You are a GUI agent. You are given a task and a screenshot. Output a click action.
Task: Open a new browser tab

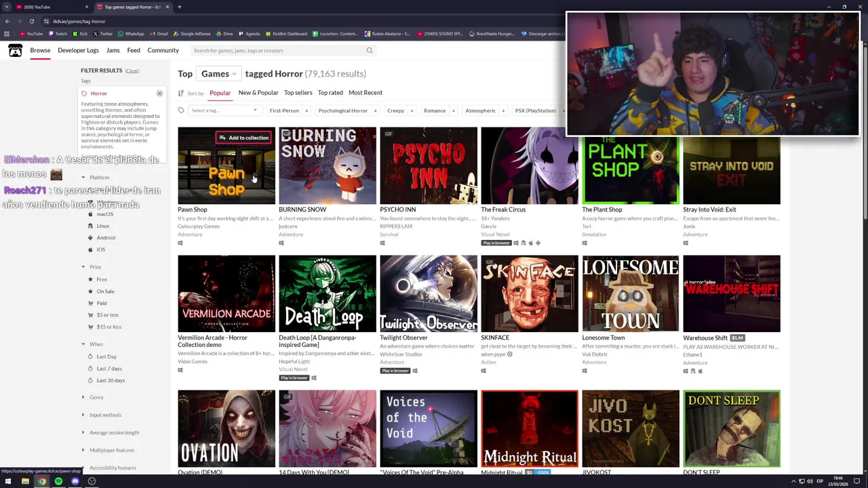(179, 7)
